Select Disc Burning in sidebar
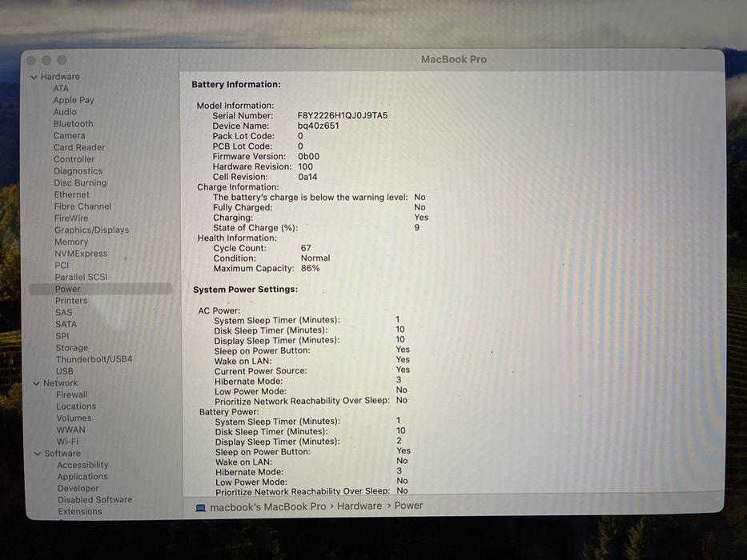Viewport: 747px width, 560px height. [x=80, y=183]
